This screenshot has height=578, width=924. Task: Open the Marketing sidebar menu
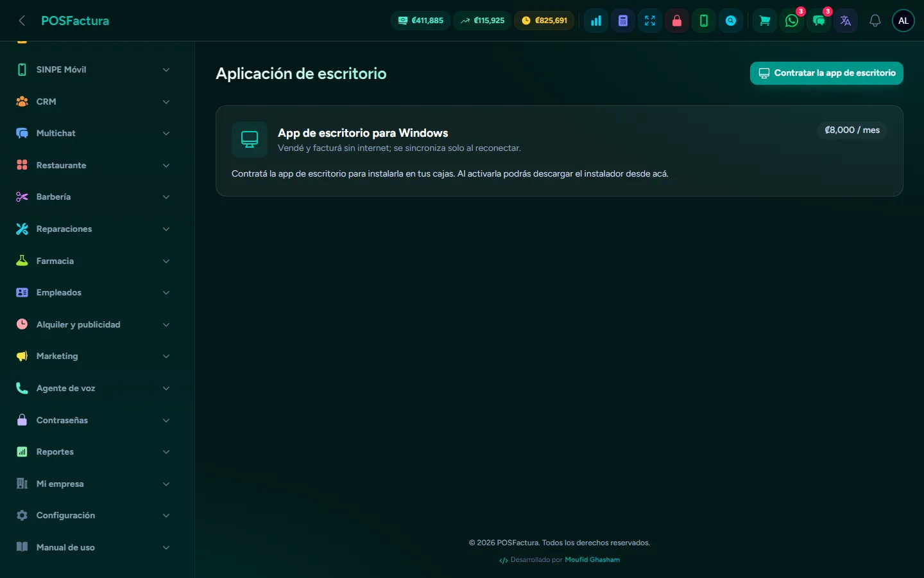94,356
